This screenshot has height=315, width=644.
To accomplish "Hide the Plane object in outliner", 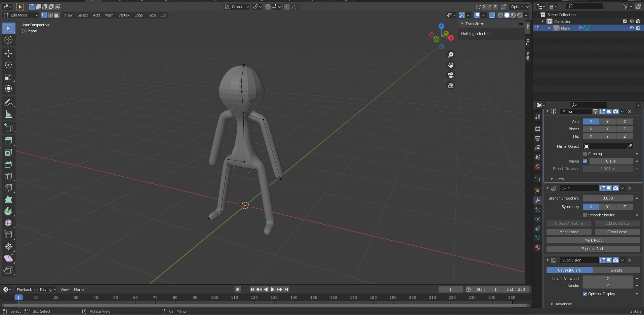I will click(632, 28).
